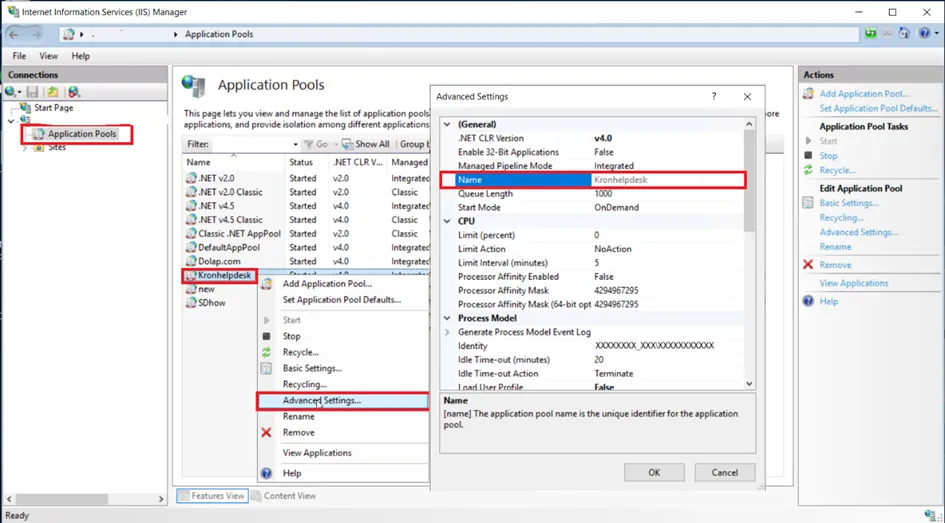The width and height of the screenshot is (945, 523).
Task: Click Remove in the Actions pane
Action: click(835, 265)
